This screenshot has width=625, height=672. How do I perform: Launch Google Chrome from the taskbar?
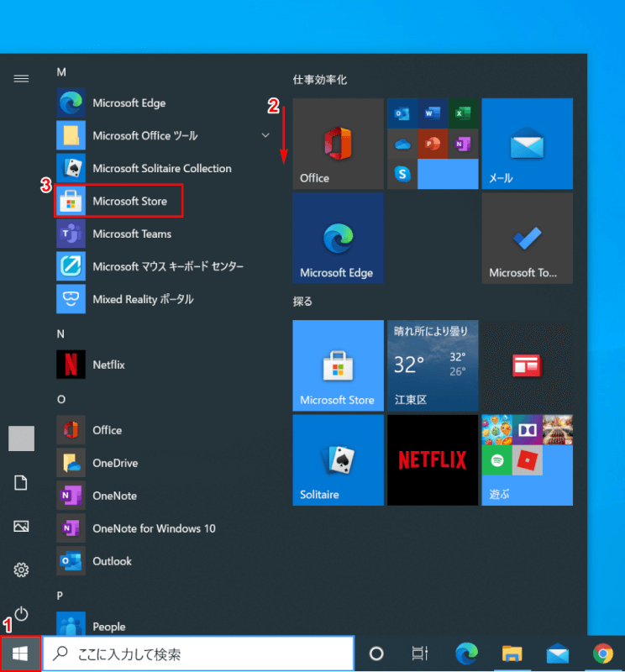point(602,654)
